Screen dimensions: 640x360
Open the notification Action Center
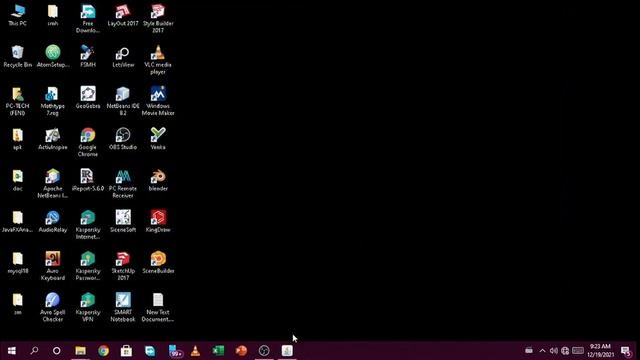[x=625, y=351]
